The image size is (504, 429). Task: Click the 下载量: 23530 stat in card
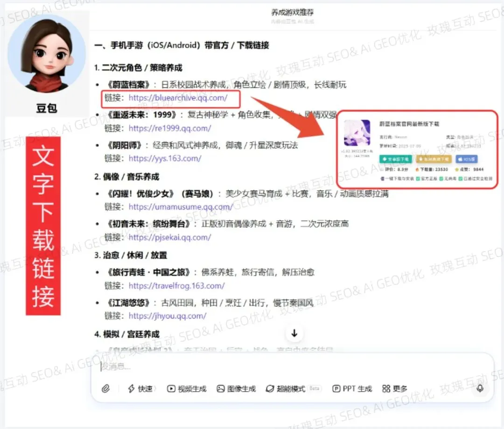[x=432, y=169]
